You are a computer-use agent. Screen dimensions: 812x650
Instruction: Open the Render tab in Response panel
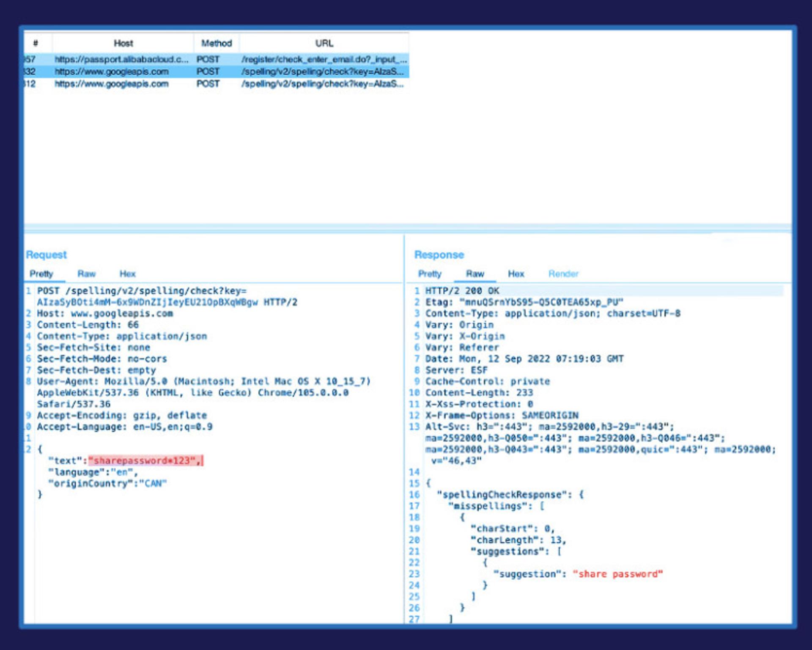coord(563,274)
